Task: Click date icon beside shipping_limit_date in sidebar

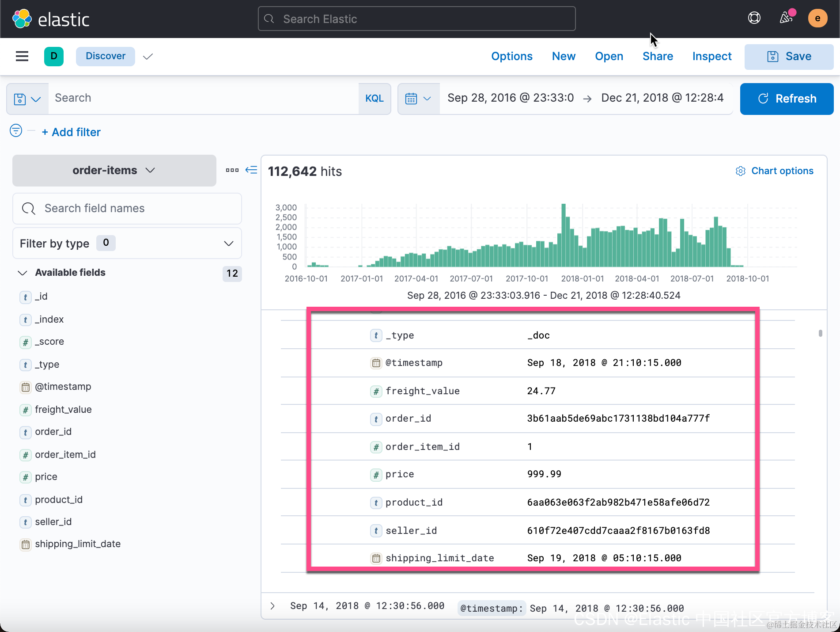Action: pyautogui.click(x=26, y=544)
